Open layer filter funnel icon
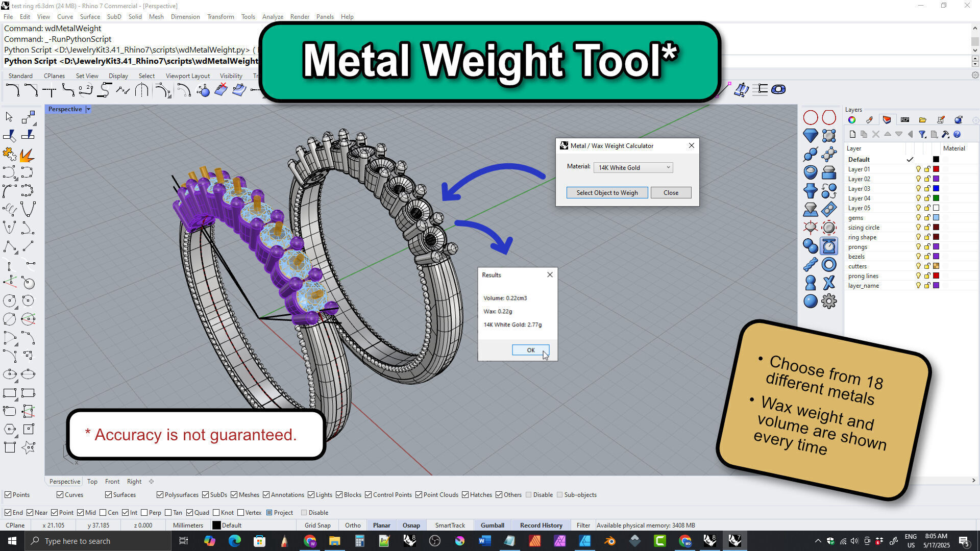 (x=922, y=134)
